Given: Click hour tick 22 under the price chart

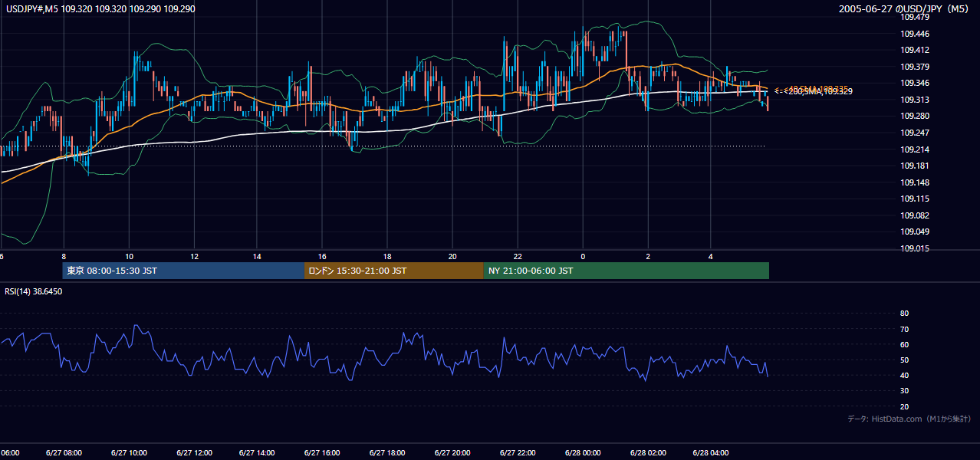Looking at the screenshot, I should [x=518, y=256].
